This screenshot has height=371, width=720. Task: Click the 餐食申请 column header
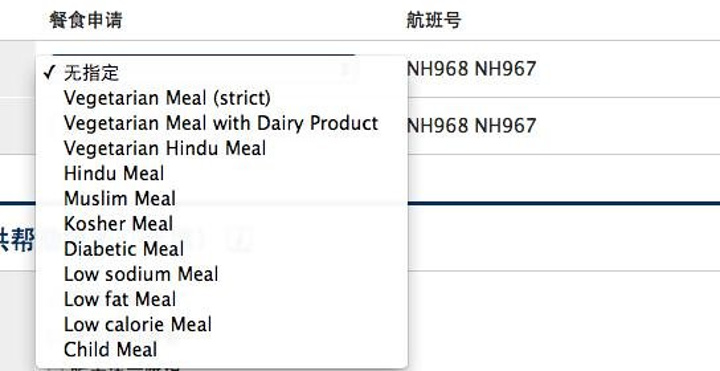pos(85,20)
